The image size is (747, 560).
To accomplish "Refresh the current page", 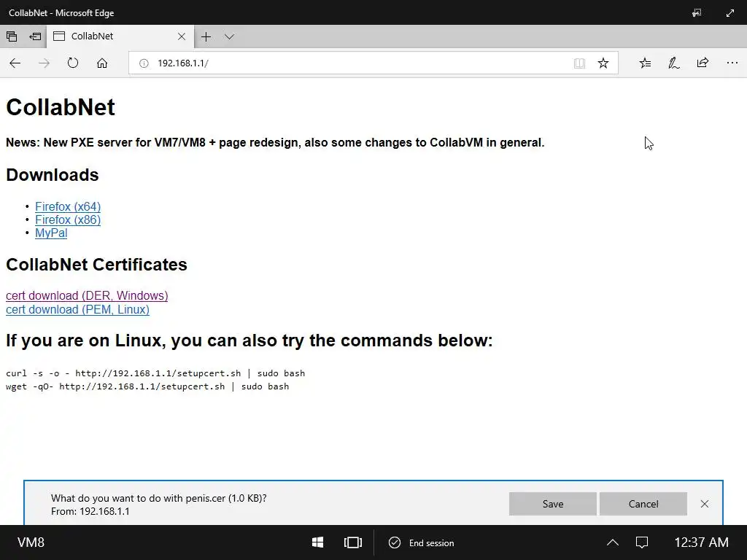I will coord(73,63).
